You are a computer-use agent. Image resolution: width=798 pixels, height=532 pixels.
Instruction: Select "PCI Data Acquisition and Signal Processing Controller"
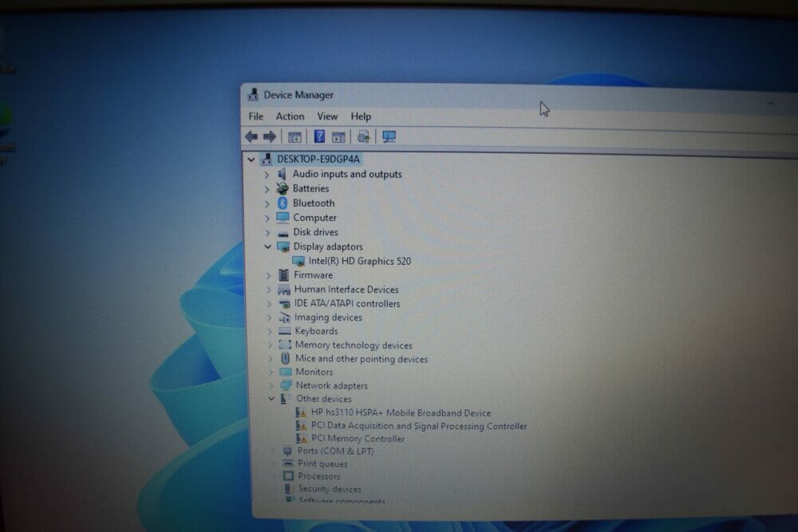tap(420, 426)
